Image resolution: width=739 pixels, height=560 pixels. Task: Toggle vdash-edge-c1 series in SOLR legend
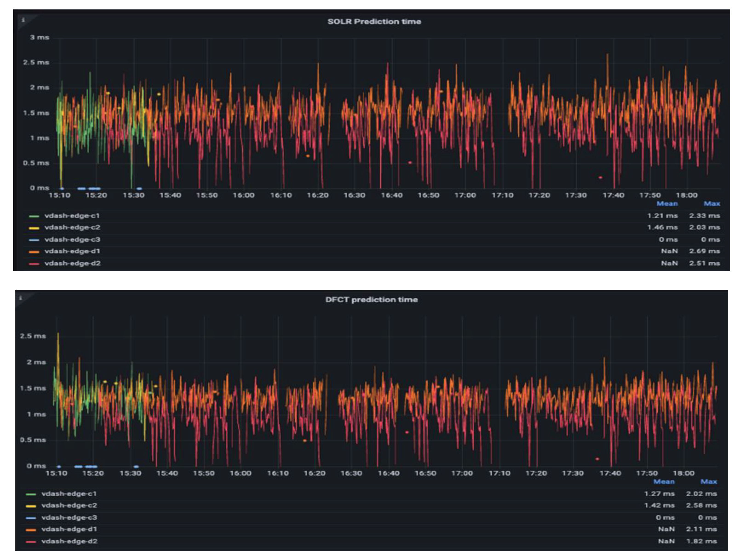pyautogui.click(x=72, y=216)
